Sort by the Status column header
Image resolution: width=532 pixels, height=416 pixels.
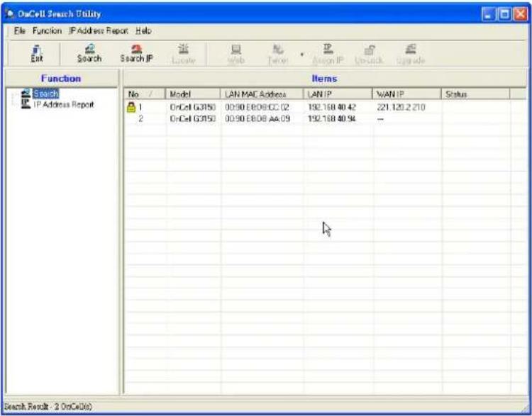(475, 94)
